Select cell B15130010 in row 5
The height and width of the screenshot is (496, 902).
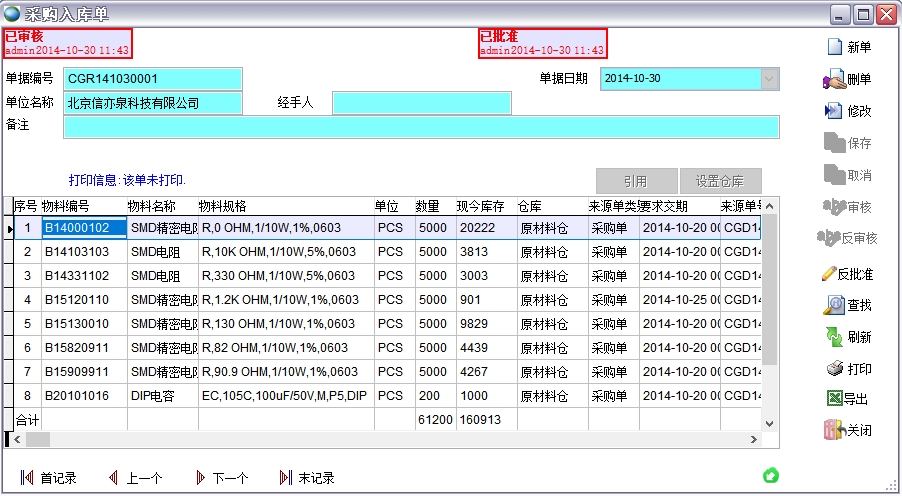point(84,324)
